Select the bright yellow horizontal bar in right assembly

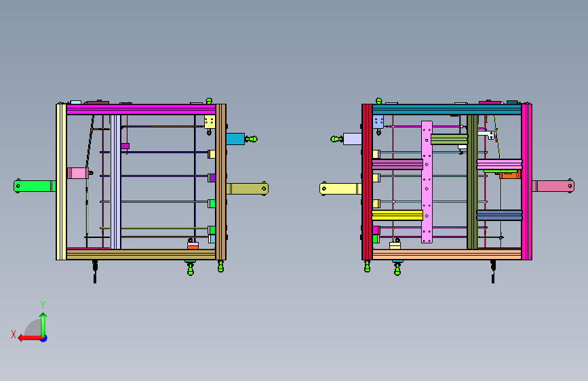(x=397, y=216)
